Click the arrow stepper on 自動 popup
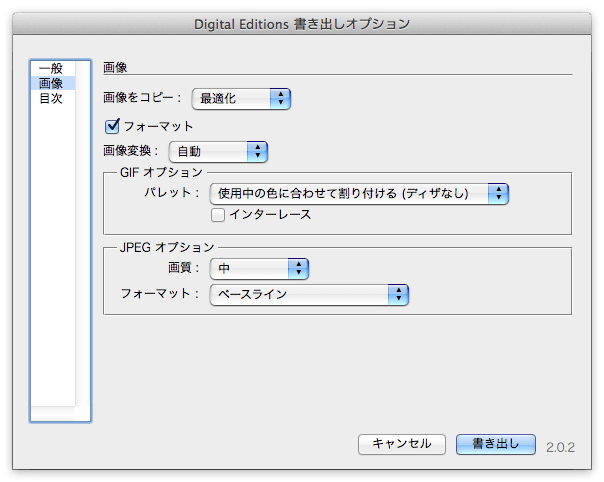Viewport: 604px width, 482px height. [x=257, y=151]
